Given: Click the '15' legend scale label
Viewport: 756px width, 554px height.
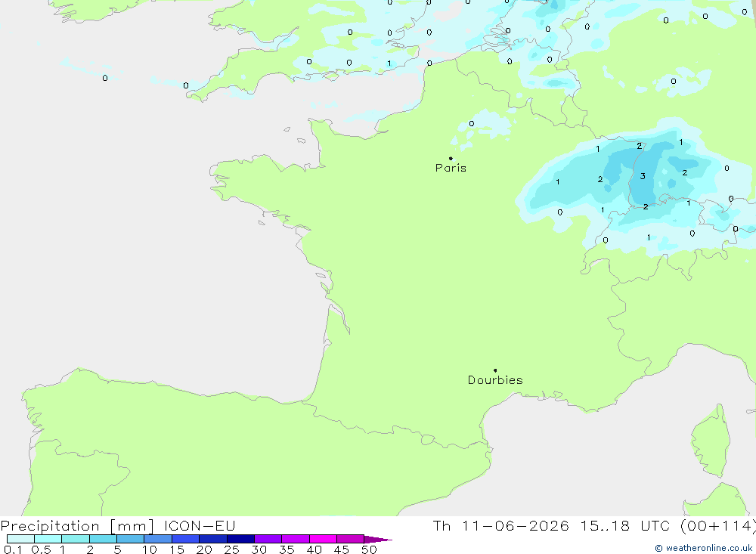Looking at the screenshot, I should [177, 549].
